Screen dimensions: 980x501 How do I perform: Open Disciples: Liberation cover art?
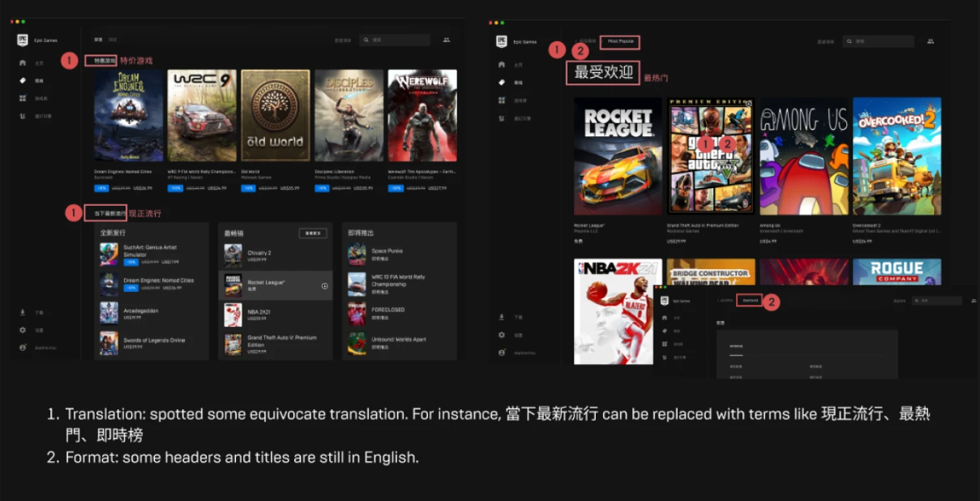click(349, 115)
